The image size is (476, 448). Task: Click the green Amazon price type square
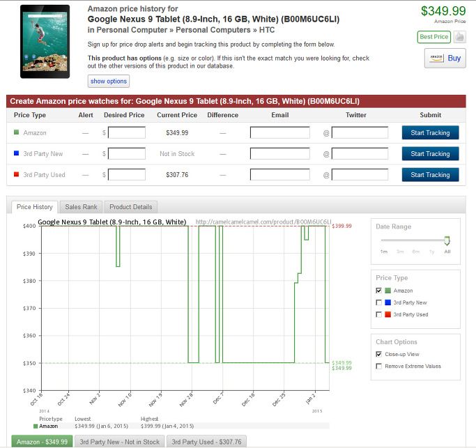point(17,132)
